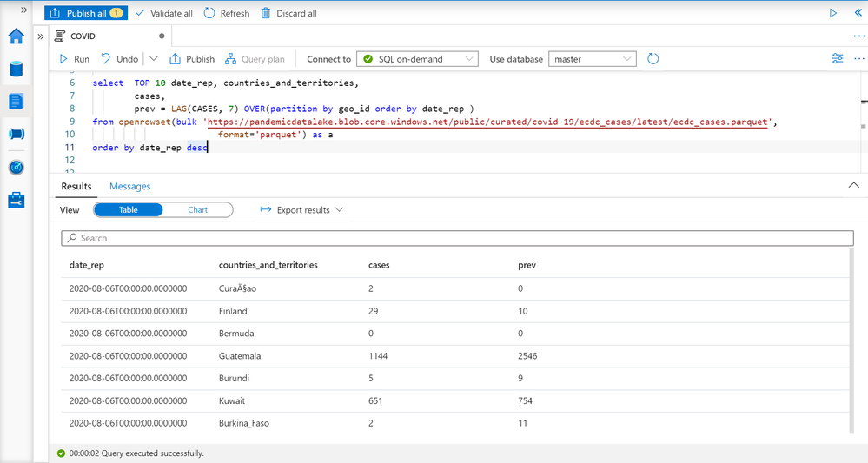Click Validate all
868x463 pixels.
click(164, 13)
